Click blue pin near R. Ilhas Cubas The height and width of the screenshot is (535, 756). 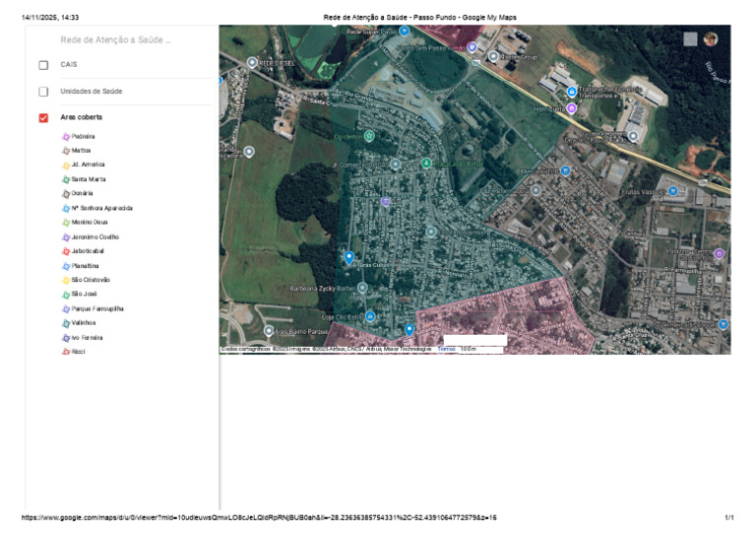pos(349,257)
